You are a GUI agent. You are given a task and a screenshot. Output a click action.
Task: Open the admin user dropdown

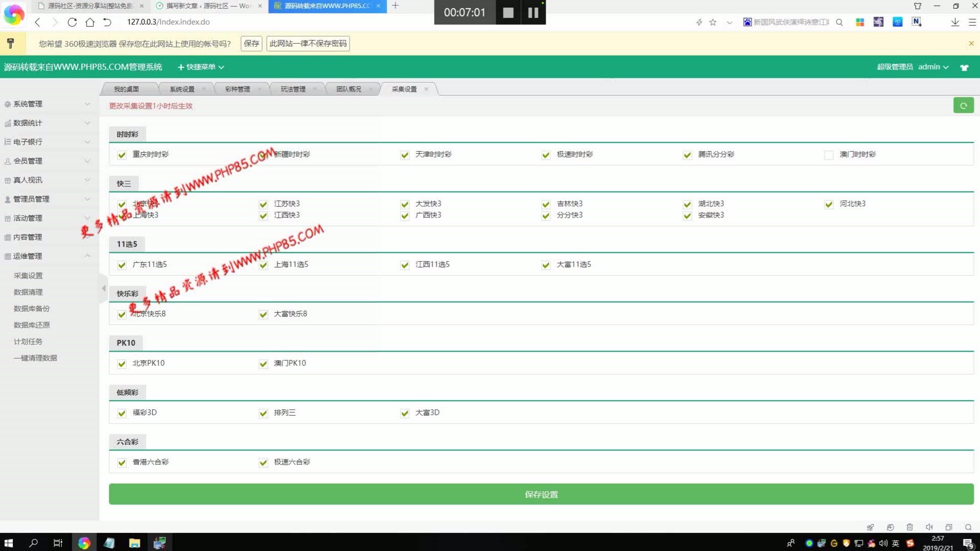933,67
